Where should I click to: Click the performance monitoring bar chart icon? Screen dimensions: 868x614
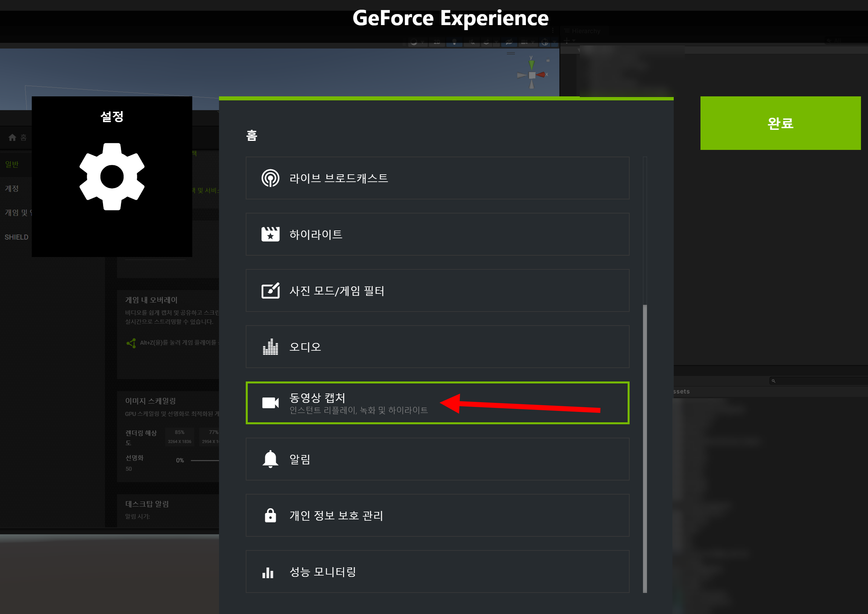pos(268,573)
